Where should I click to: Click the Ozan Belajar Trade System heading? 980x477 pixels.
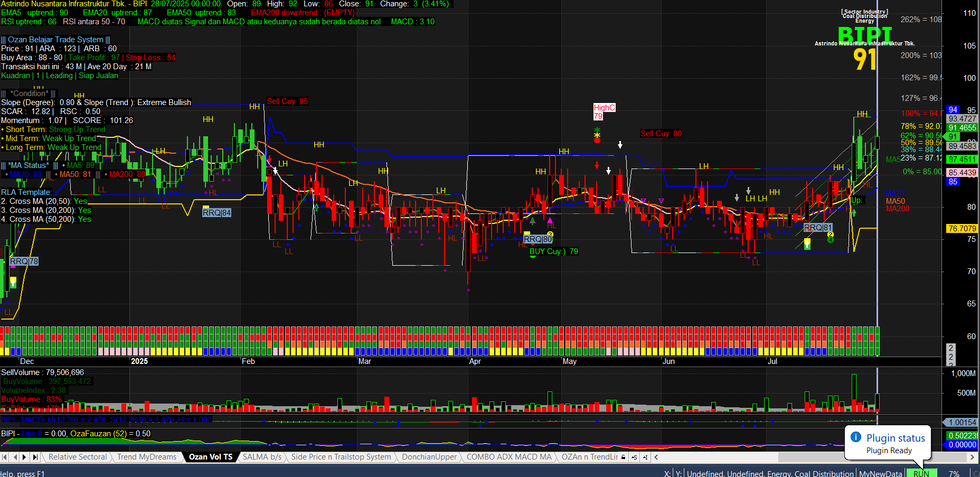click(55, 40)
